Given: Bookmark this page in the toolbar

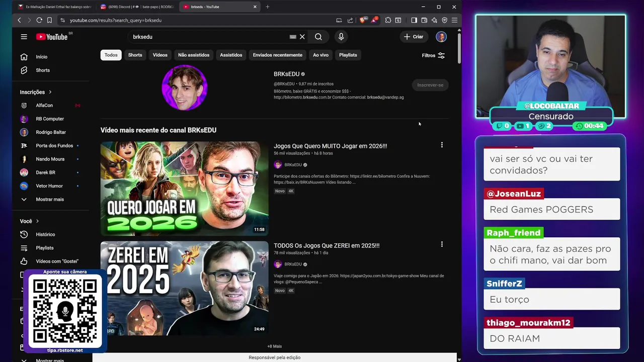Looking at the screenshot, I should 49,20.
